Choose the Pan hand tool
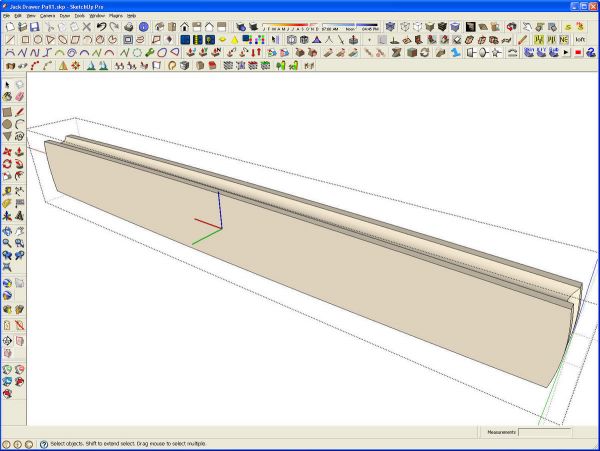 click(20, 231)
